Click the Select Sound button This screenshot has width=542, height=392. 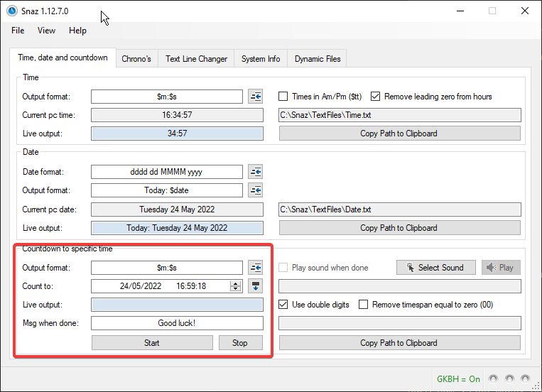(435, 268)
